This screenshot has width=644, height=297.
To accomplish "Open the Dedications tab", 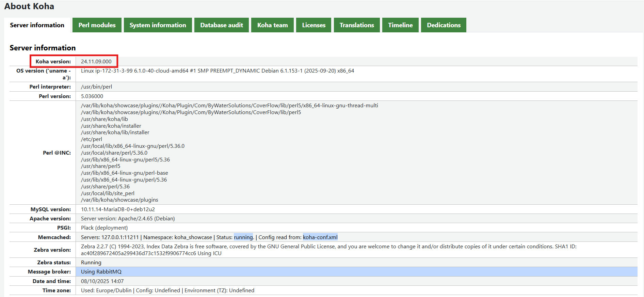I will 444,25.
